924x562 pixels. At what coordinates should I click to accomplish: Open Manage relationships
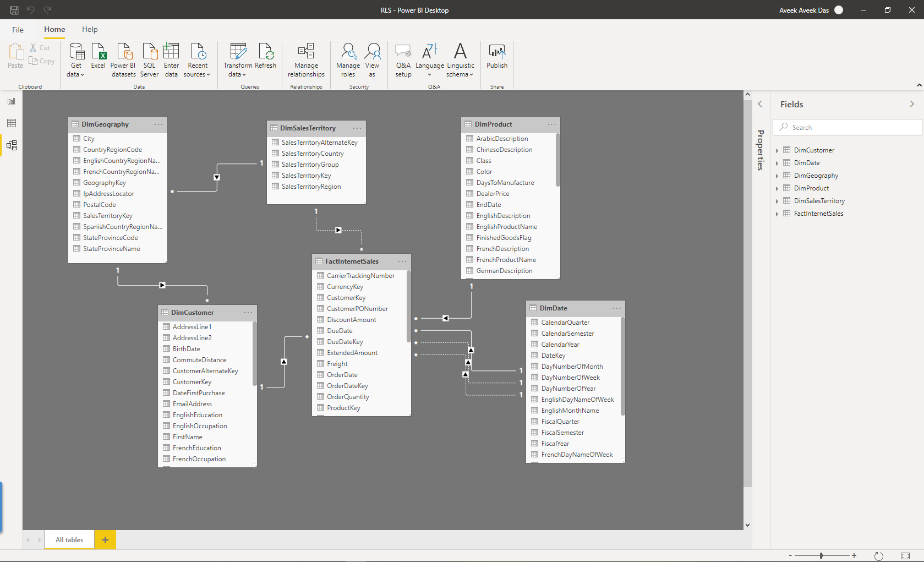(x=306, y=61)
